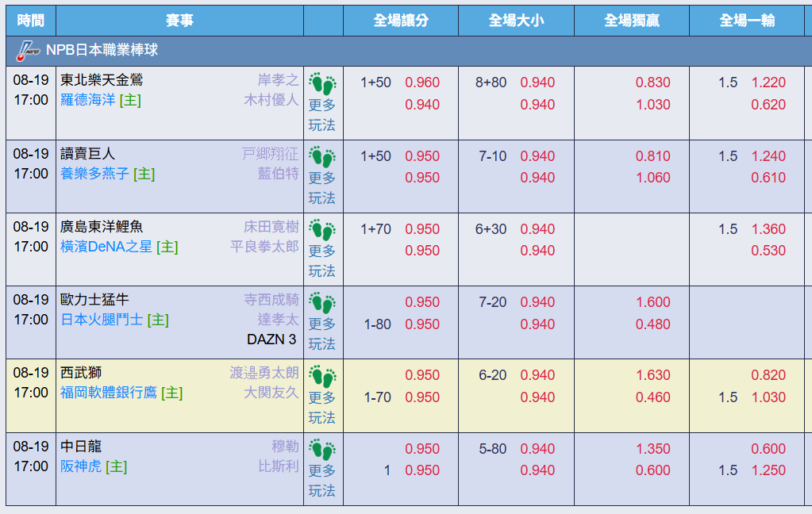Pick 1.360 odds in 全場一輸 column

(x=768, y=228)
